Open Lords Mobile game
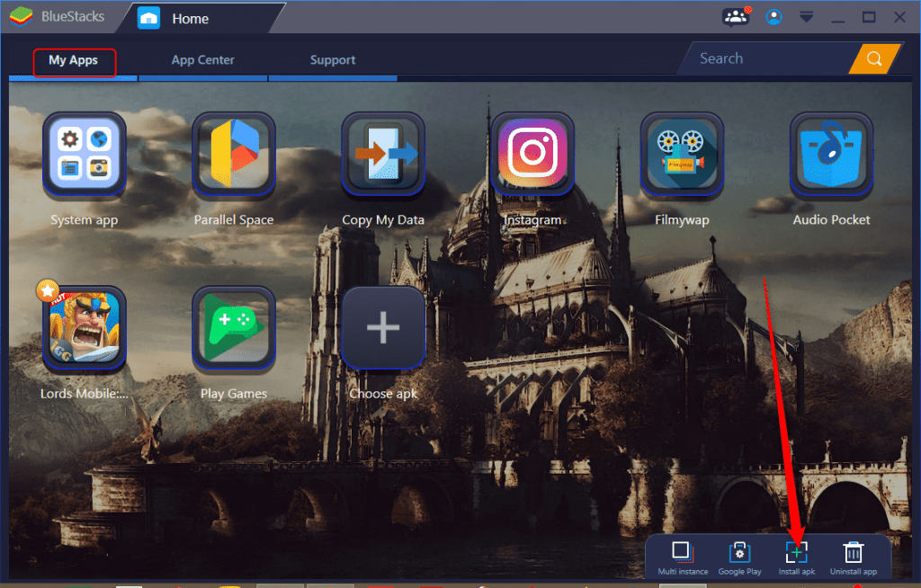Image resolution: width=921 pixels, height=588 pixels. click(x=84, y=328)
